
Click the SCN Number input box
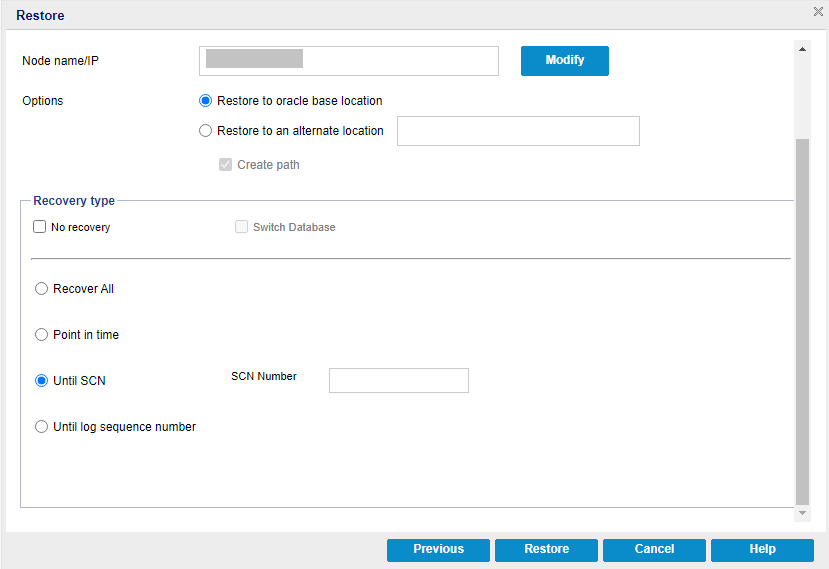pyautogui.click(x=398, y=381)
